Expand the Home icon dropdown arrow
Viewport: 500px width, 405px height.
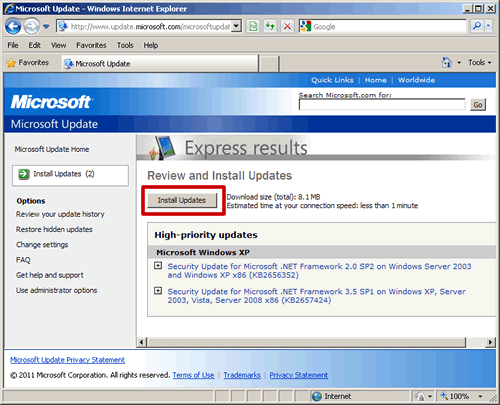point(459,63)
